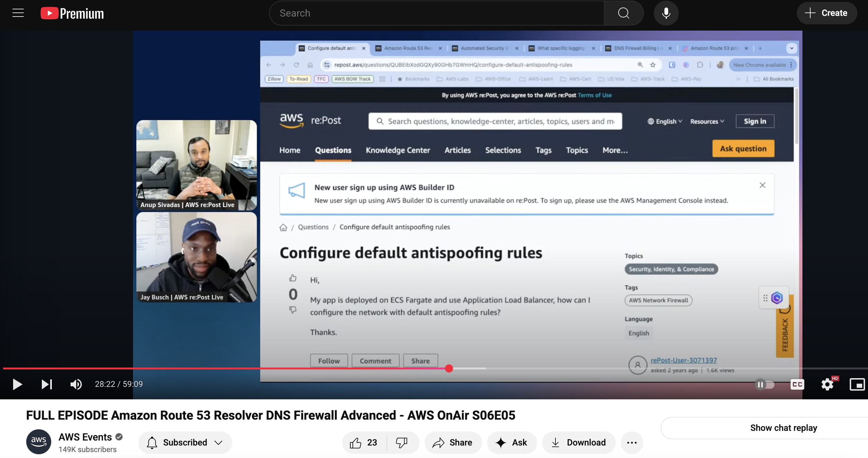Download the video
The image size is (868, 458).
578,442
